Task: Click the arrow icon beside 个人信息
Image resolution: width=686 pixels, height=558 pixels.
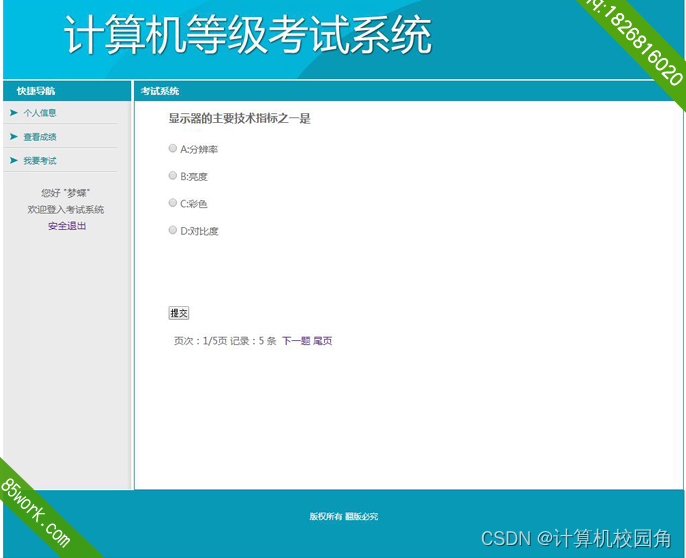Action: click(x=14, y=113)
